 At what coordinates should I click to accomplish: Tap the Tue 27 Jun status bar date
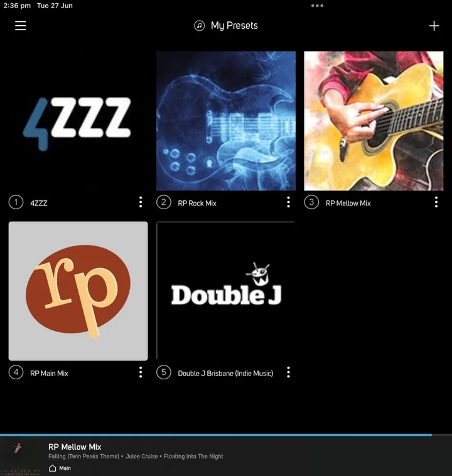click(55, 6)
